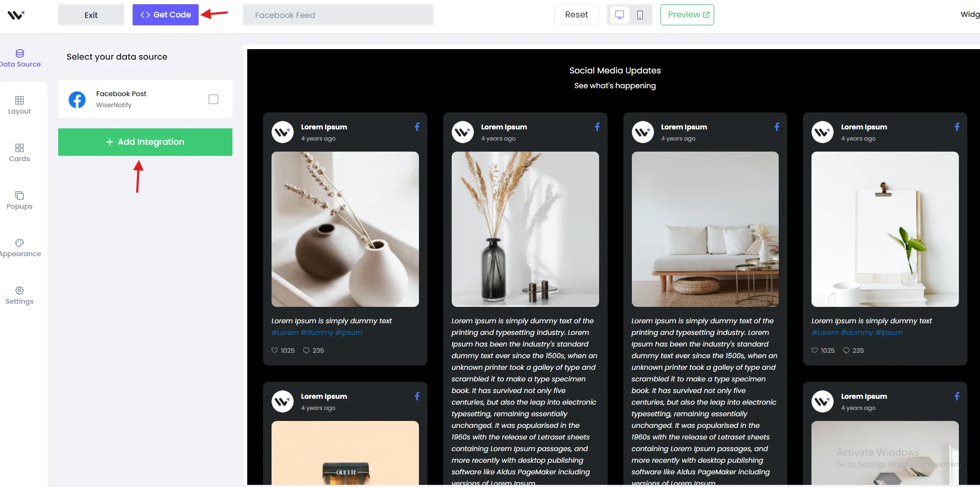The width and height of the screenshot is (980, 487).
Task: Click the Add Integration button
Action: coord(145,142)
